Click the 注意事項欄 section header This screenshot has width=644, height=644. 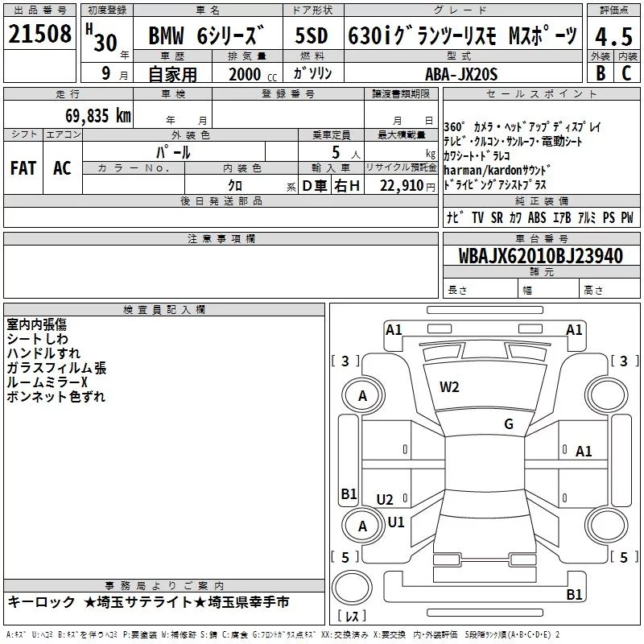coord(221,238)
